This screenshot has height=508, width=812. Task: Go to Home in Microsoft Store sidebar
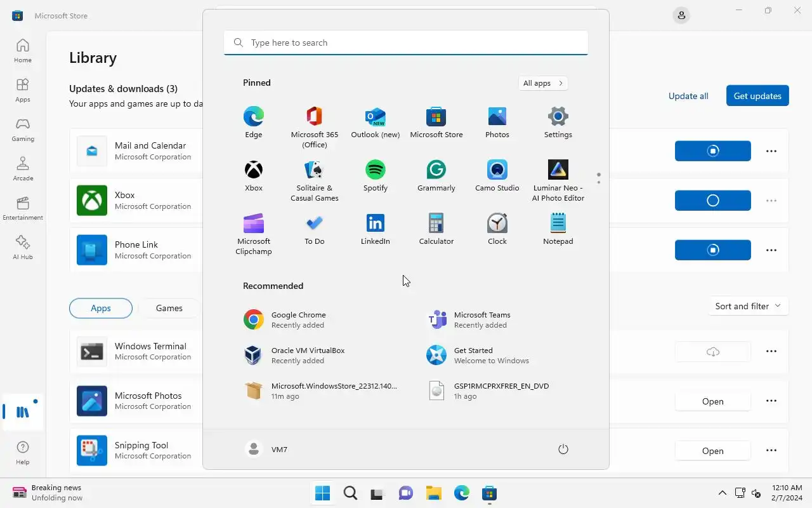(23, 51)
